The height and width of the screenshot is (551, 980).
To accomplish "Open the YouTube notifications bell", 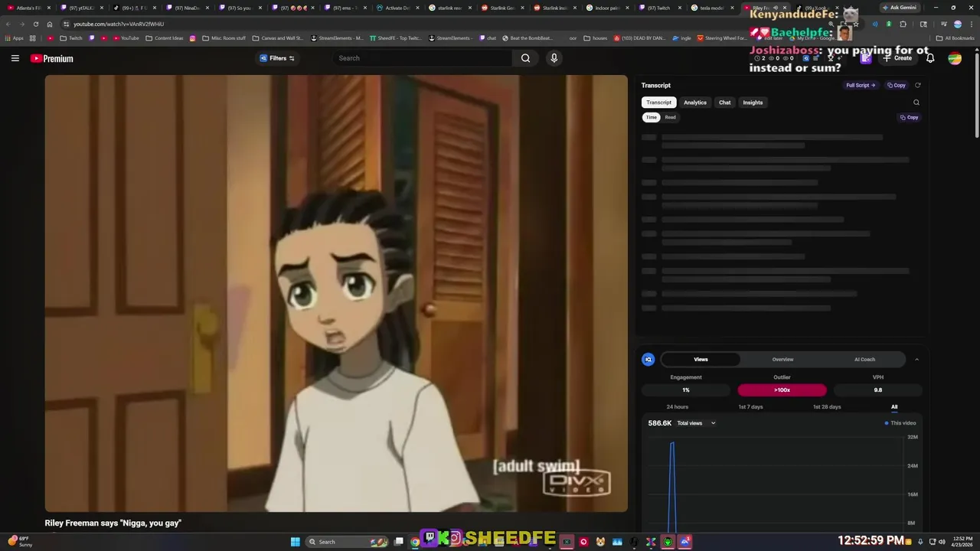I will pos(930,58).
